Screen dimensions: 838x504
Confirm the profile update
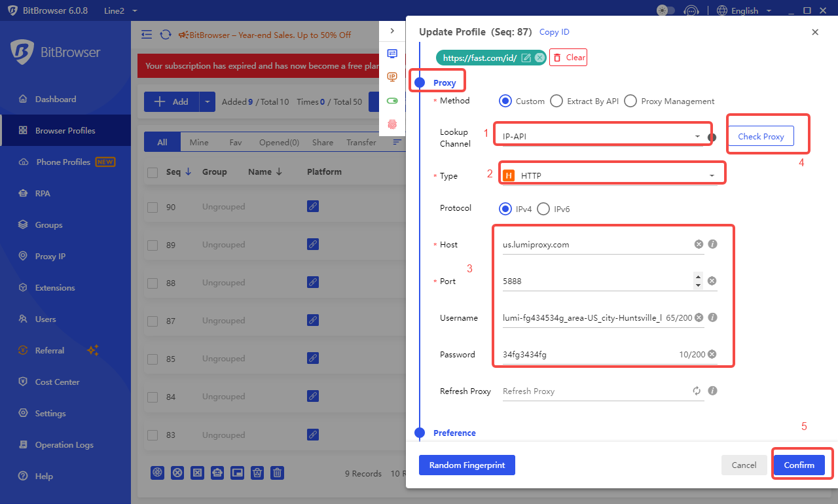tap(799, 465)
